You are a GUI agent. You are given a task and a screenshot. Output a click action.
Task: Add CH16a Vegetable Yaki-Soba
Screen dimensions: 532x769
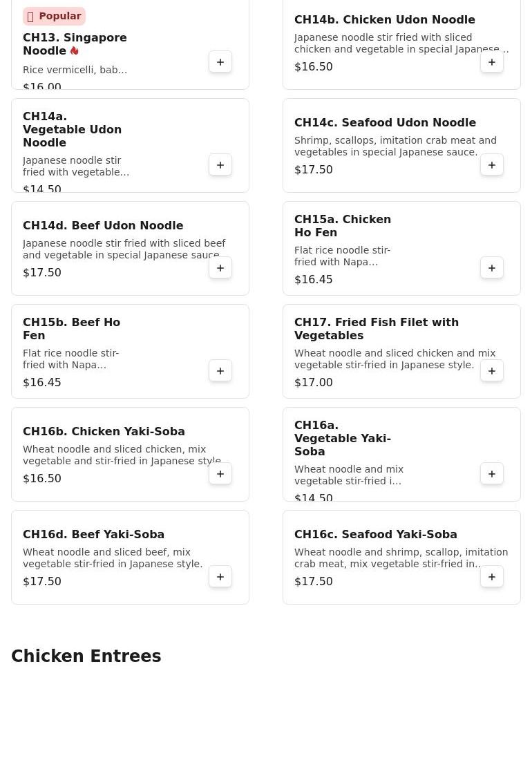click(x=492, y=474)
